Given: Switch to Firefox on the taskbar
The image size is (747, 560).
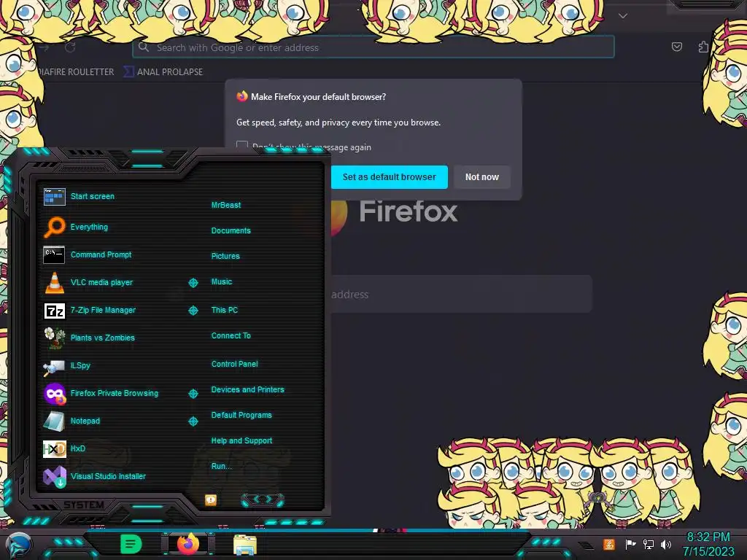Looking at the screenshot, I should click(188, 544).
